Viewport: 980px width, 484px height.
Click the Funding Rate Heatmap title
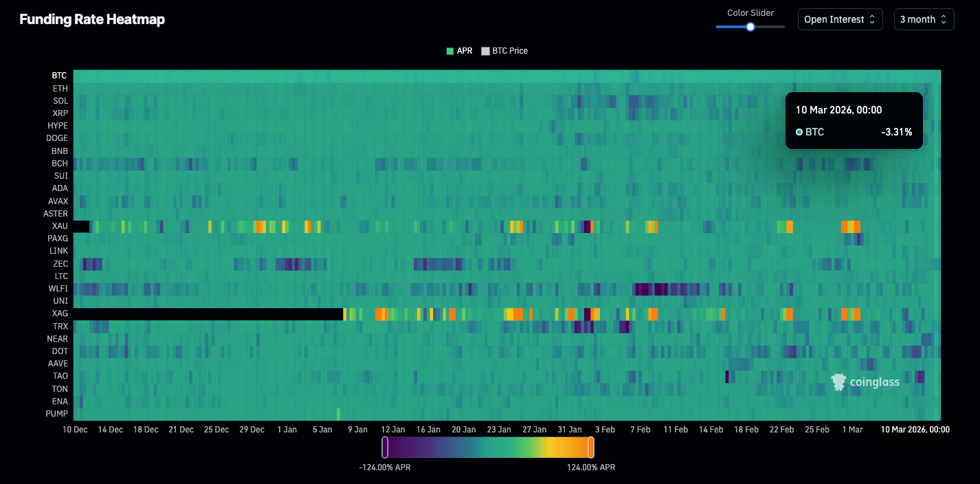coord(92,19)
